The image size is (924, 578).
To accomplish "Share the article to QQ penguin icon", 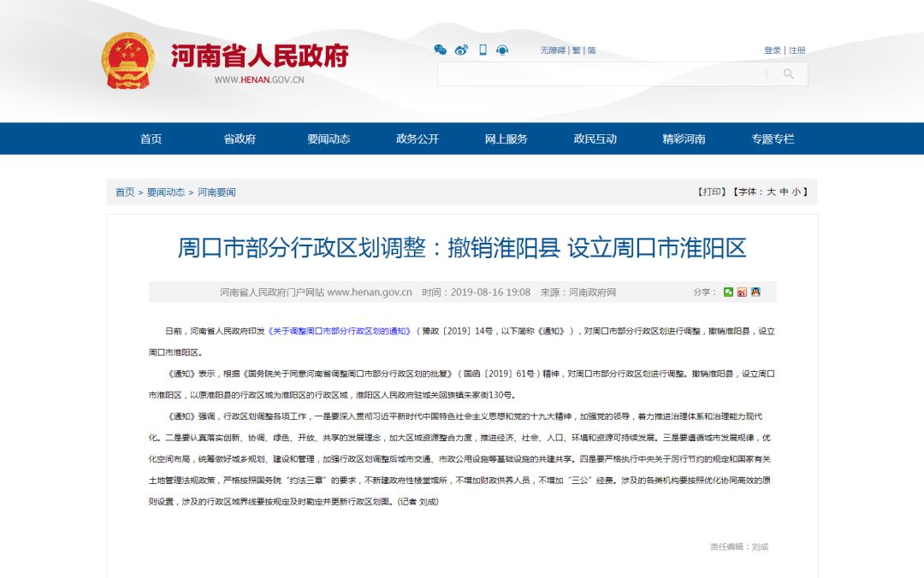I will tap(755, 292).
